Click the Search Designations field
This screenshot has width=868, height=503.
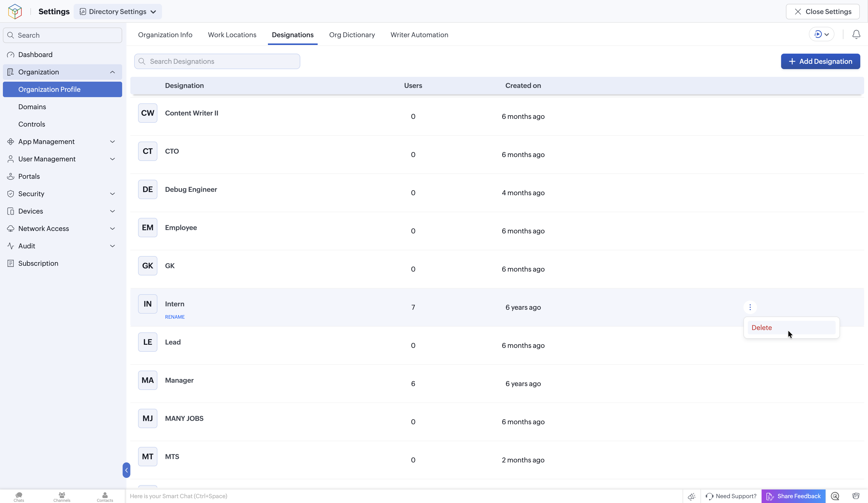pyautogui.click(x=217, y=61)
